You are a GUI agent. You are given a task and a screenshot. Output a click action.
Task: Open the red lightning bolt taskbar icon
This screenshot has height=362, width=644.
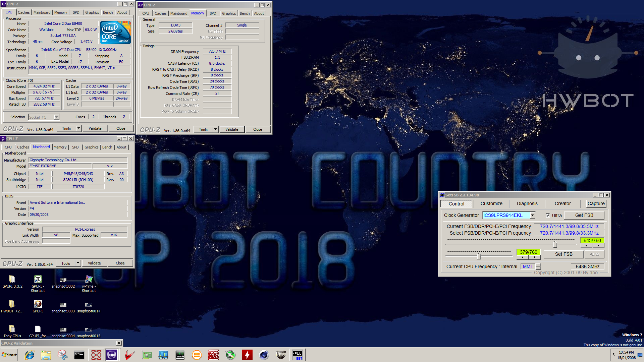click(x=247, y=355)
